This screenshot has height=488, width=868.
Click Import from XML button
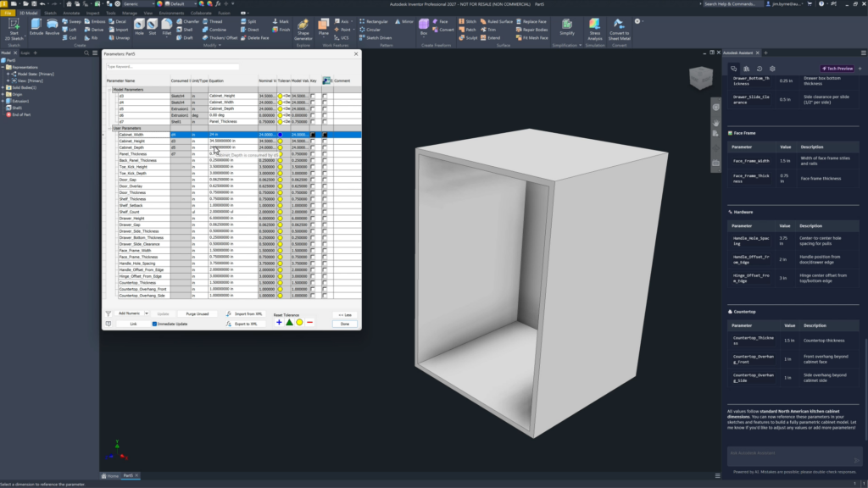tap(244, 313)
